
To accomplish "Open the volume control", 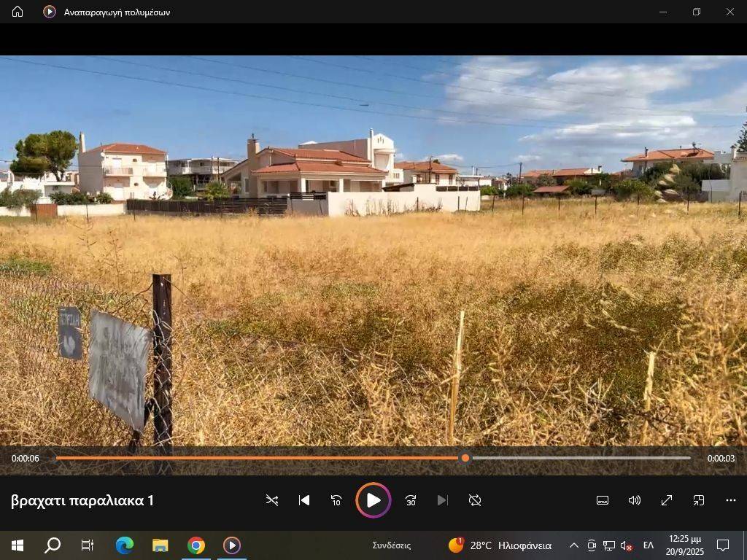I will 635,500.
